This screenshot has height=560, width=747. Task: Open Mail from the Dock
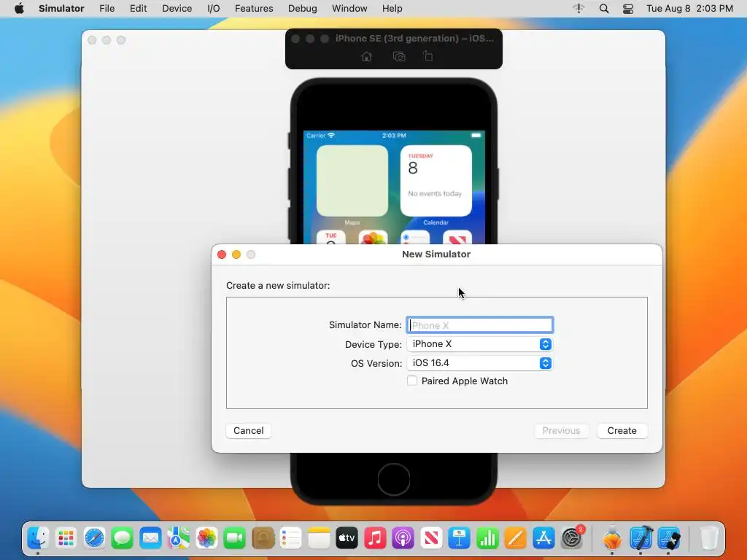click(x=150, y=538)
